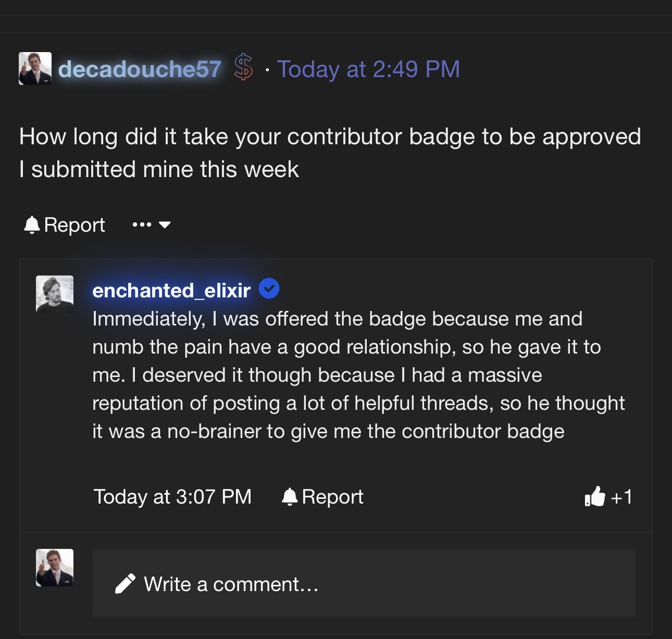The image size is (672, 639).
Task: Click the bell icon under decadouche57's post
Action: 32,225
